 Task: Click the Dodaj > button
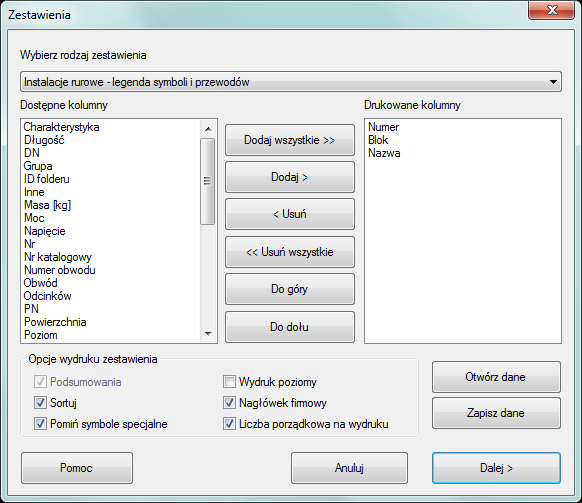coord(290,177)
